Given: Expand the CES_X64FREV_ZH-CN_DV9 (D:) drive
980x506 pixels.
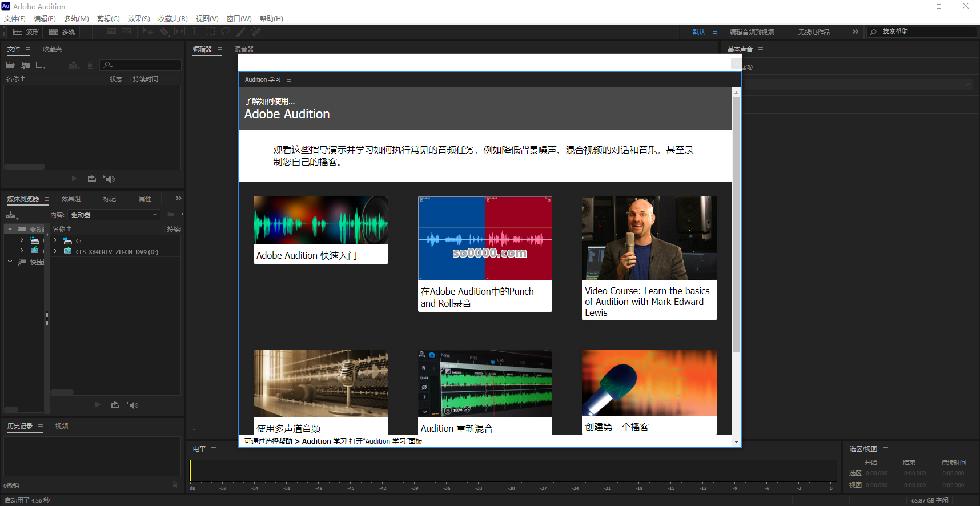Looking at the screenshot, I should tap(55, 251).
